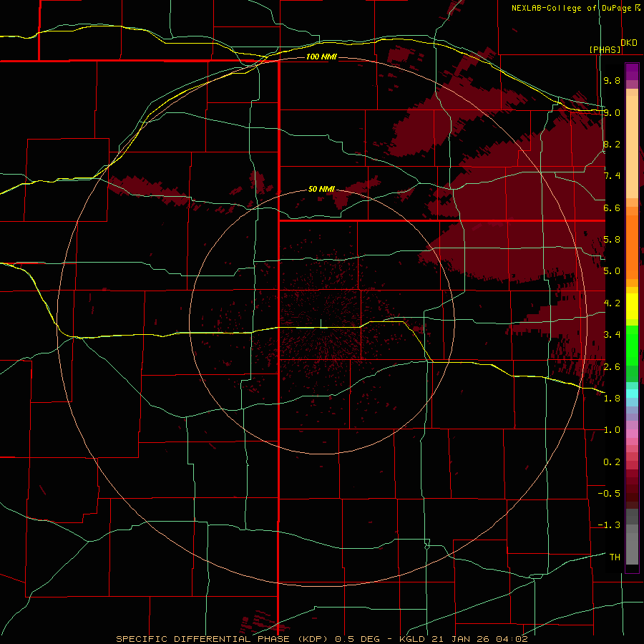The height and width of the screenshot is (644, 644).
Task: Click the -1.3 scale value
Action: [609, 525]
